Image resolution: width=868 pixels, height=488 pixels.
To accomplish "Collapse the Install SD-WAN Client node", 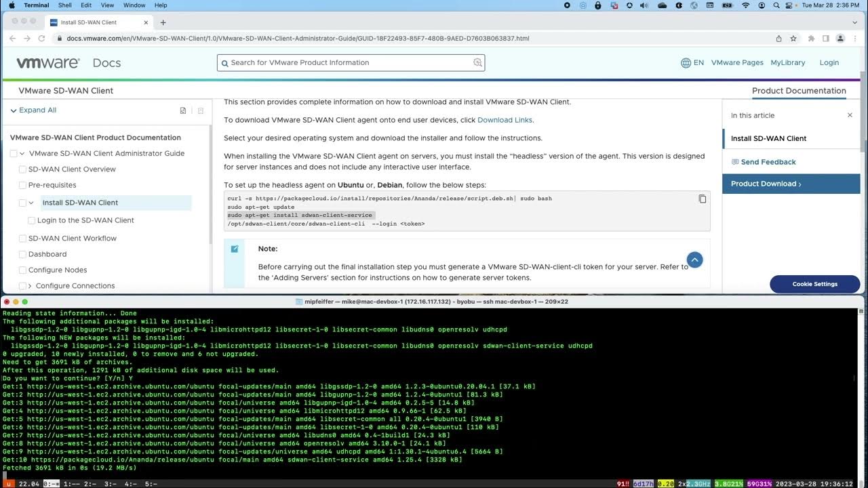I will pyautogui.click(x=31, y=203).
